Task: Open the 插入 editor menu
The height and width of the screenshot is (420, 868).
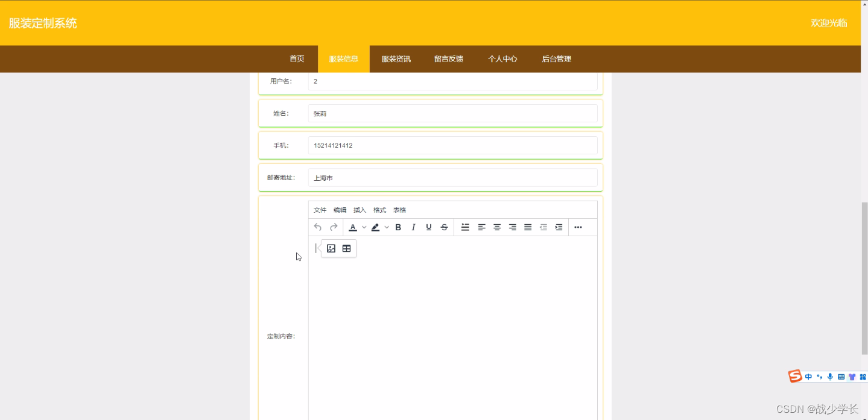Action: (360, 210)
